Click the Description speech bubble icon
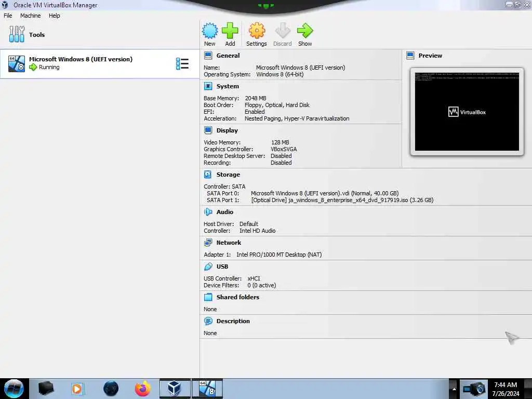Image resolution: width=532 pixels, height=399 pixels. click(208, 321)
